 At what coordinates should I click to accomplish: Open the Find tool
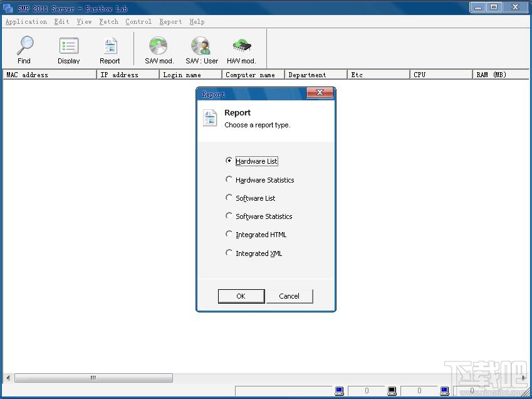tap(24, 49)
